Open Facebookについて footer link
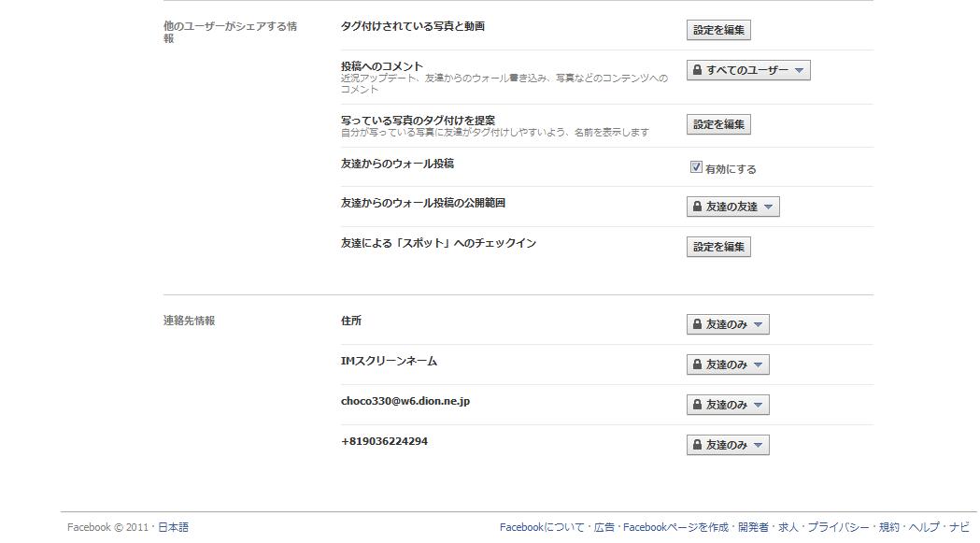The height and width of the screenshot is (543, 980). [542, 527]
